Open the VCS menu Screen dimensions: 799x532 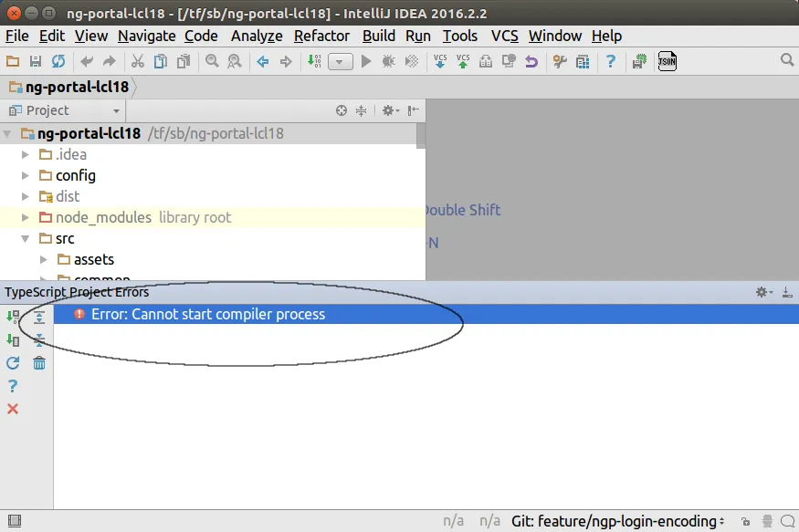(504, 37)
